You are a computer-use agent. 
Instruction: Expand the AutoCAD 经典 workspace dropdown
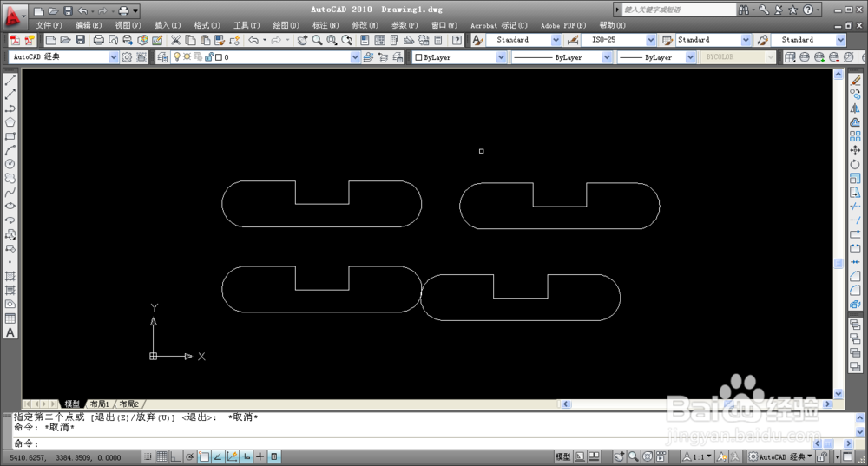pos(114,57)
